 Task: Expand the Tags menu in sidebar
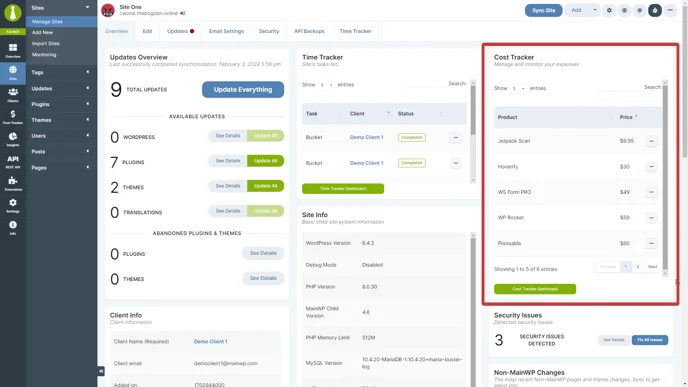coord(61,72)
